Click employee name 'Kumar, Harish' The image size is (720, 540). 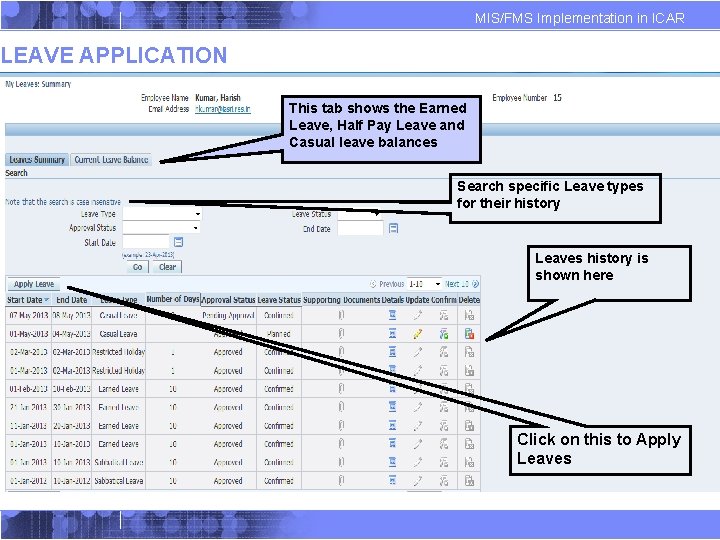point(218,98)
